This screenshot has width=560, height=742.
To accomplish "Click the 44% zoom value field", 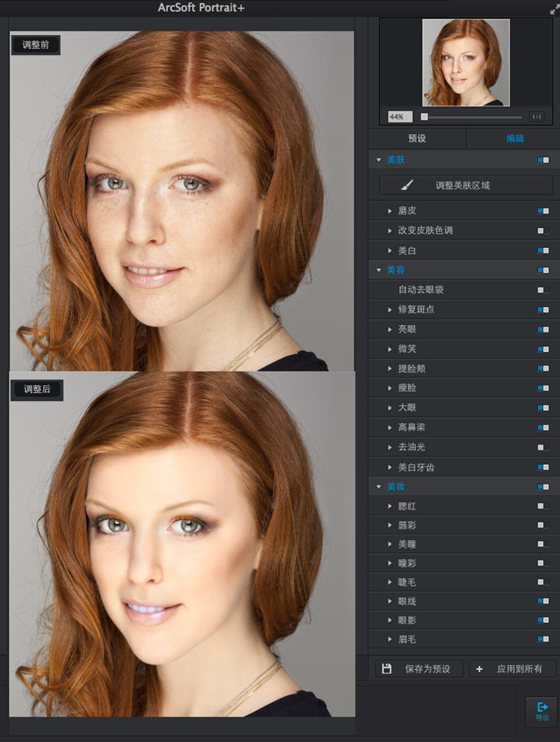I will tap(399, 117).
